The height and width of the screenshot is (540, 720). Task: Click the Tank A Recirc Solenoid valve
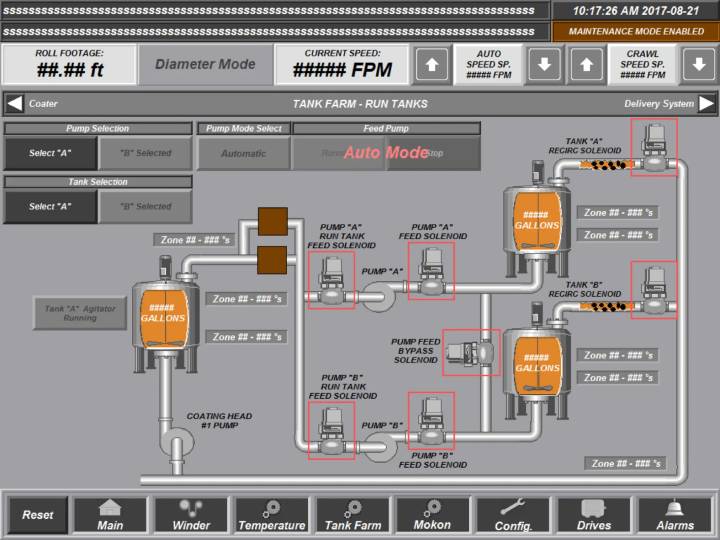click(654, 147)
